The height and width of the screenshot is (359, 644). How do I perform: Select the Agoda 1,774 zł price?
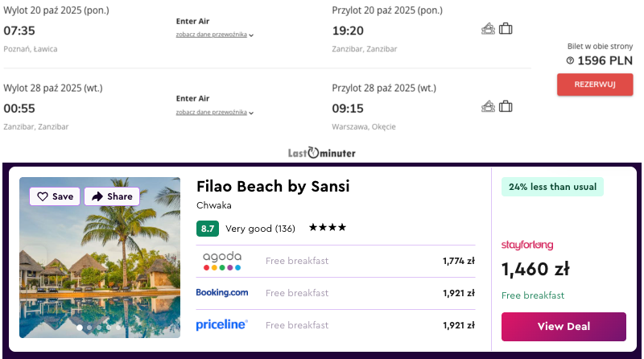(458, 261)
